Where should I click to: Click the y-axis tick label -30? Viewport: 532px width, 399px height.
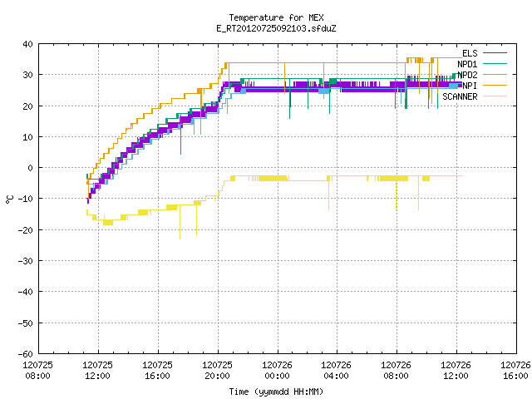point(26,261)
